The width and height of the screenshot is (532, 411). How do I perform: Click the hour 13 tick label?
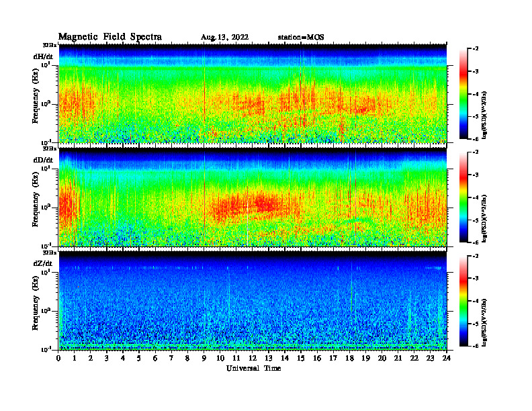(x=269, y=359)
